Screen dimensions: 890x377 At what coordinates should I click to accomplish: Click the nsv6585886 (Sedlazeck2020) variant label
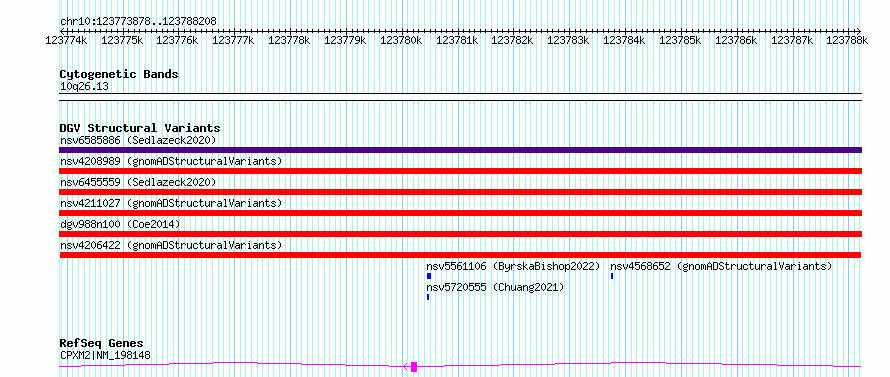[x=138, y=140]
